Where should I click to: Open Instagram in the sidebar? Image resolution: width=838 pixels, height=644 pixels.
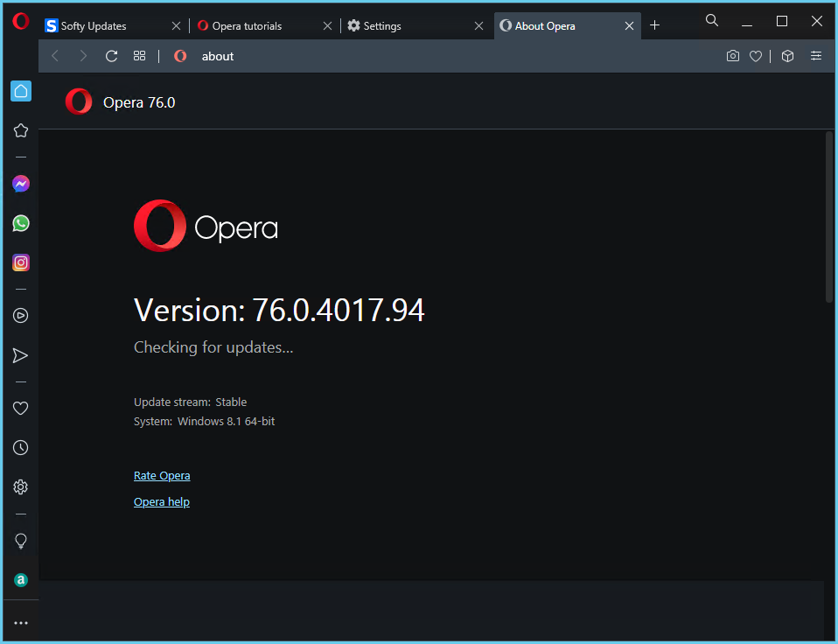coord(21,262)
